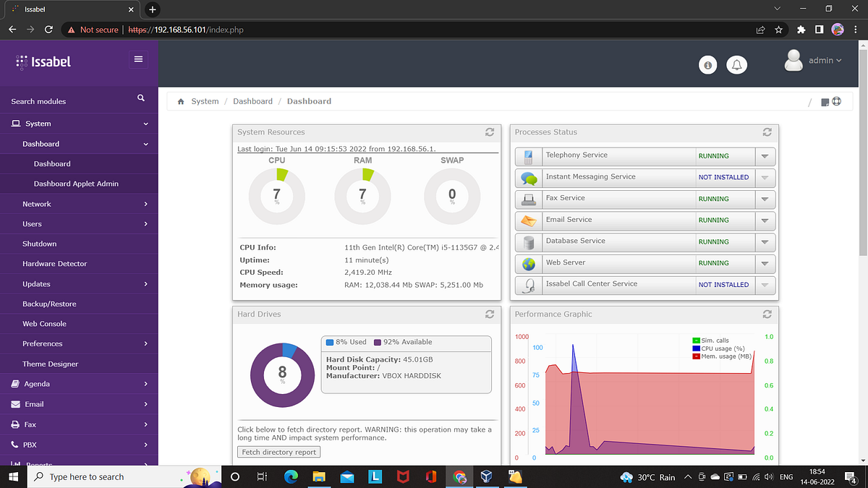Click the help lifebuoy icon
Viewport: 868px width, 488px height.
(836, 102)
